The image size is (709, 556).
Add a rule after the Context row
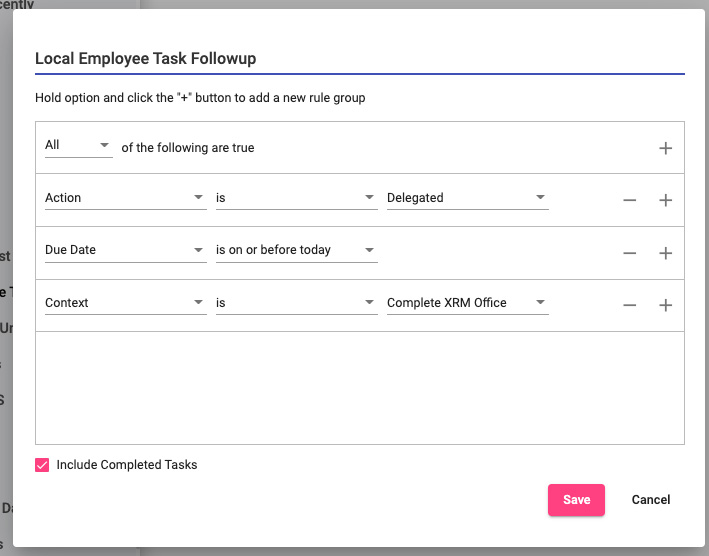[665, 305]
